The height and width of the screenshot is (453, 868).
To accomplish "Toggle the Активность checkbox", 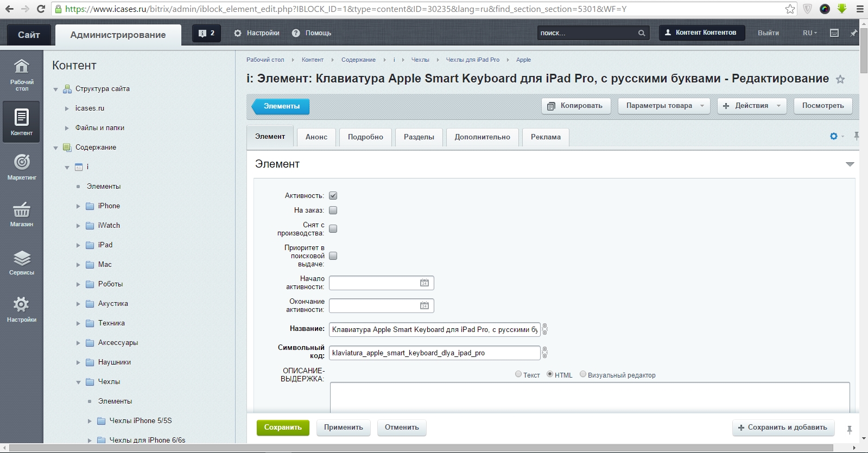I will tap(333, 195).
